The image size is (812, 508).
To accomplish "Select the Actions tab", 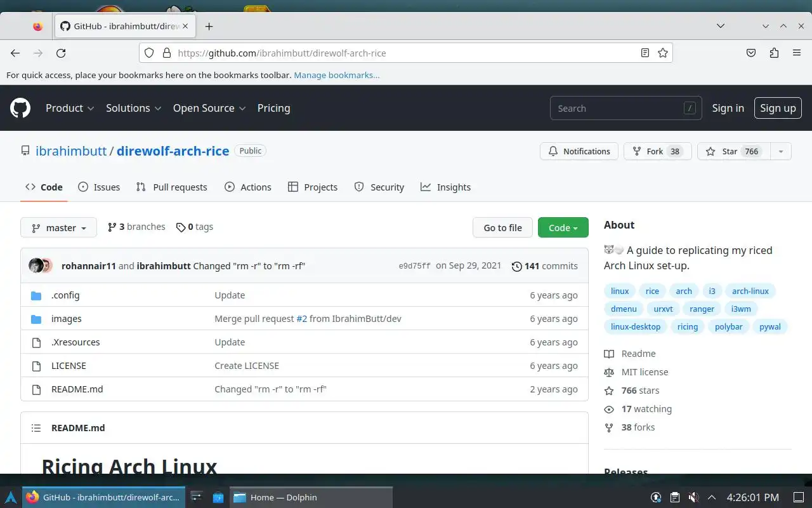I will tap(248, 187).
